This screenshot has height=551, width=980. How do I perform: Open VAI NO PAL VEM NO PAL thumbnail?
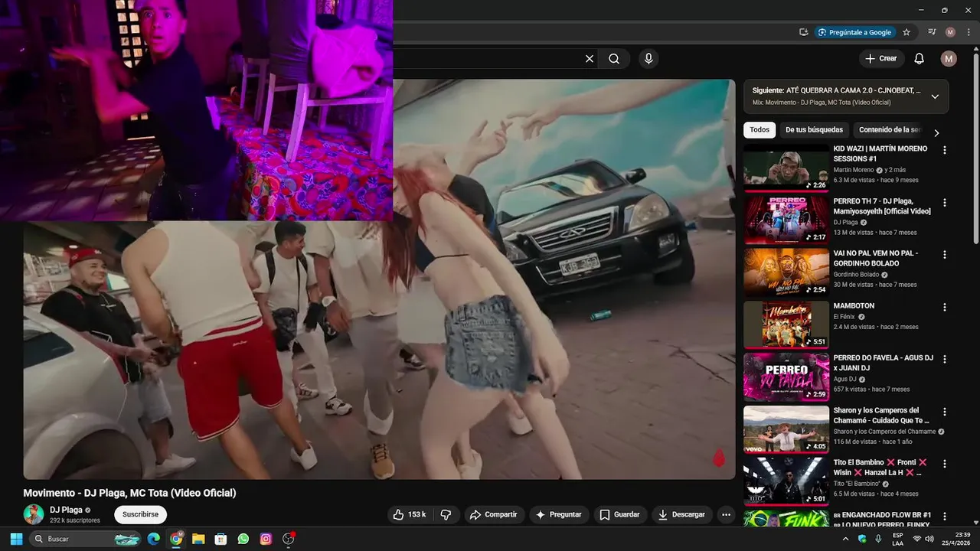(x=786, y=272)
